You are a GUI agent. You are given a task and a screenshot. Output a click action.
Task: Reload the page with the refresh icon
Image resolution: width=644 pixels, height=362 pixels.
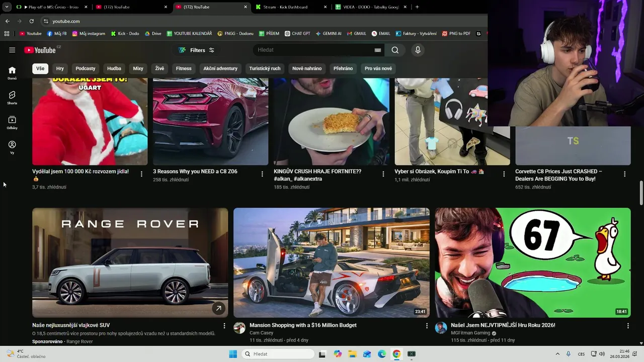(x=31, y=21)
